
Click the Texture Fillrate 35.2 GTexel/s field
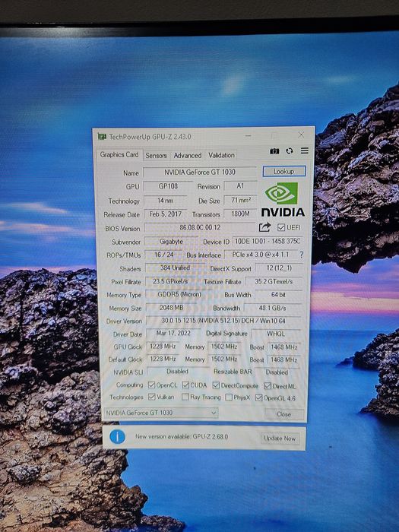pyautogui.click(x=274, y=281)
